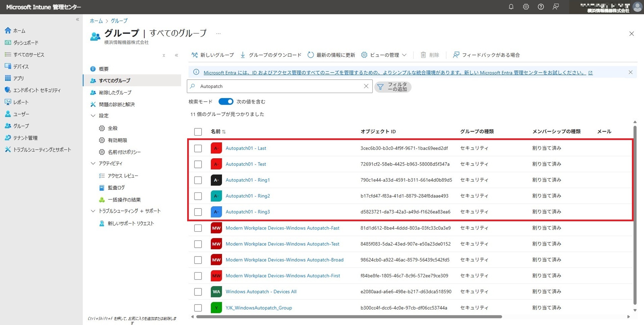
Task: Open notifications bell icon
Action: point(511,7)
